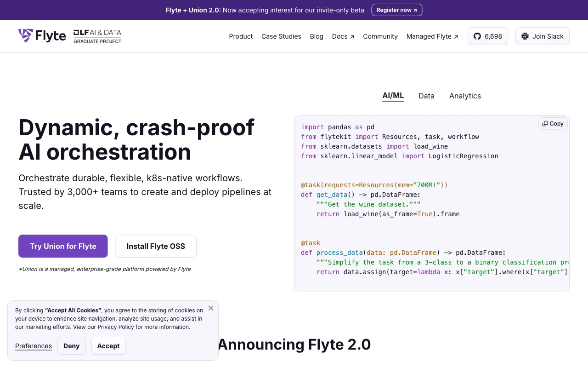Click the 'Announcing Flyte 2.0' heading
Viewport: 588px width, 368px height.
click(x=294, y=345)
